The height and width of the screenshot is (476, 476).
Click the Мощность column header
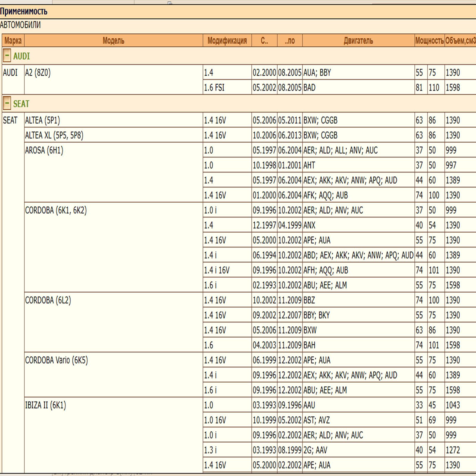pos(429,41)
